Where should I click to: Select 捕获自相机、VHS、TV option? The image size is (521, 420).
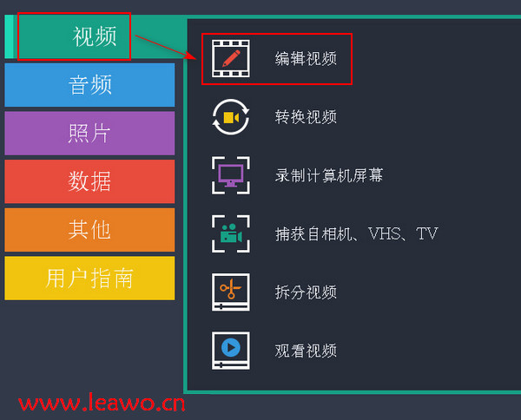[x=357, y=233]
